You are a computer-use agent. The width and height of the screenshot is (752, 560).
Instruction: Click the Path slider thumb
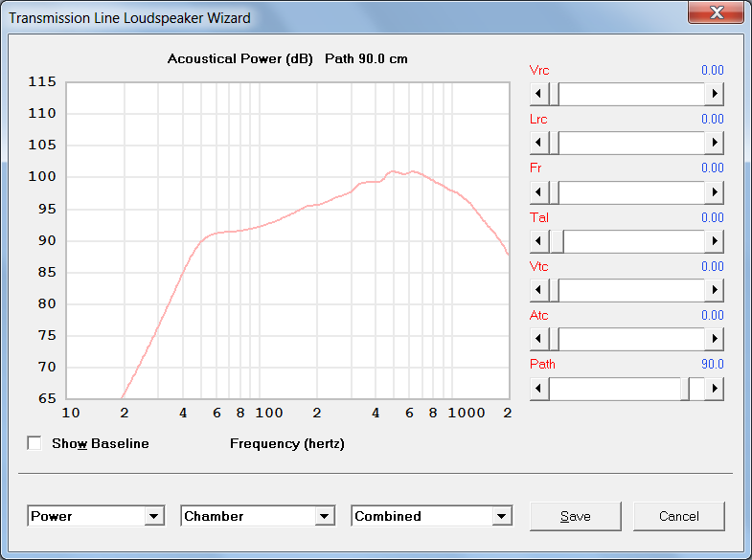click(685, 389)
